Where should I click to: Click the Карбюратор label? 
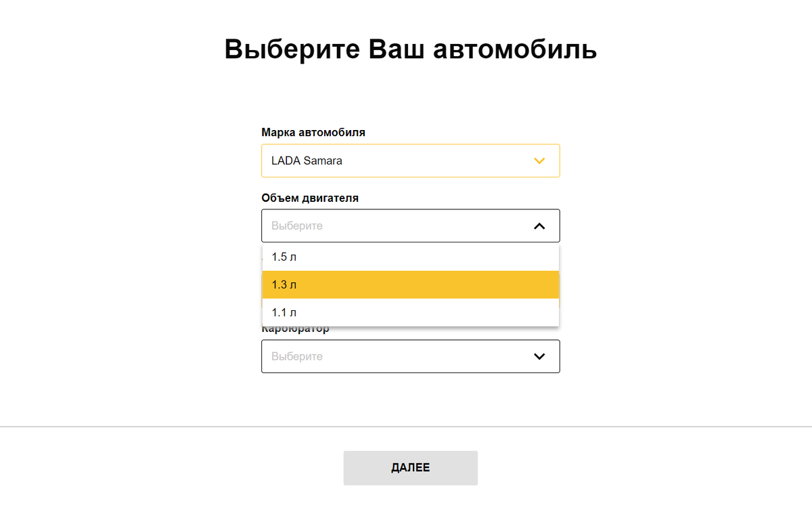[295, 328]
